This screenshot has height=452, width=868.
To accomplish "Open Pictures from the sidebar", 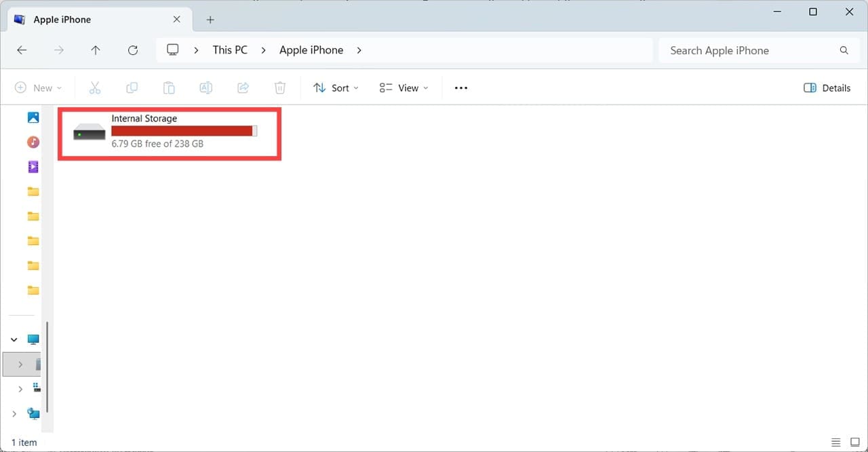I will point(33,117).
